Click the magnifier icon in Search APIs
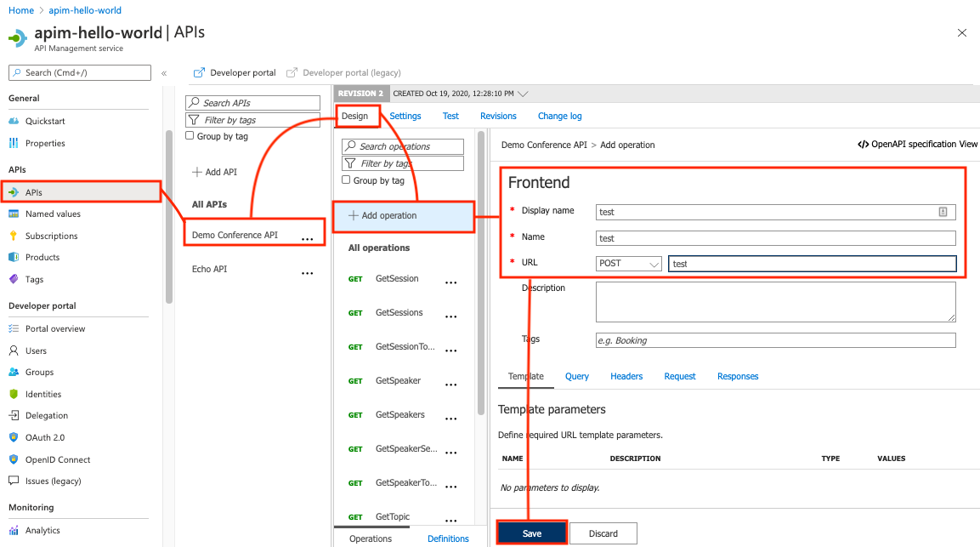The height and width of the screenshot is (547, 980). (195, 103)
